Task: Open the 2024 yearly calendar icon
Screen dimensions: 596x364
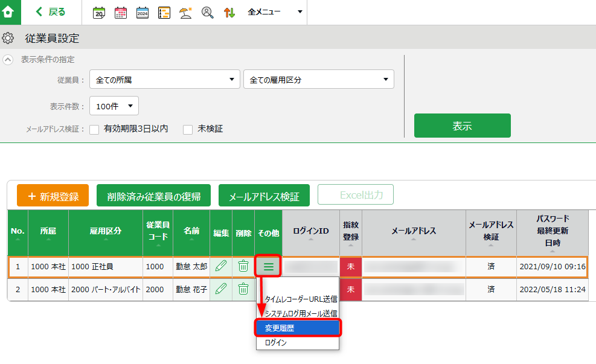Action: (142, 11)
